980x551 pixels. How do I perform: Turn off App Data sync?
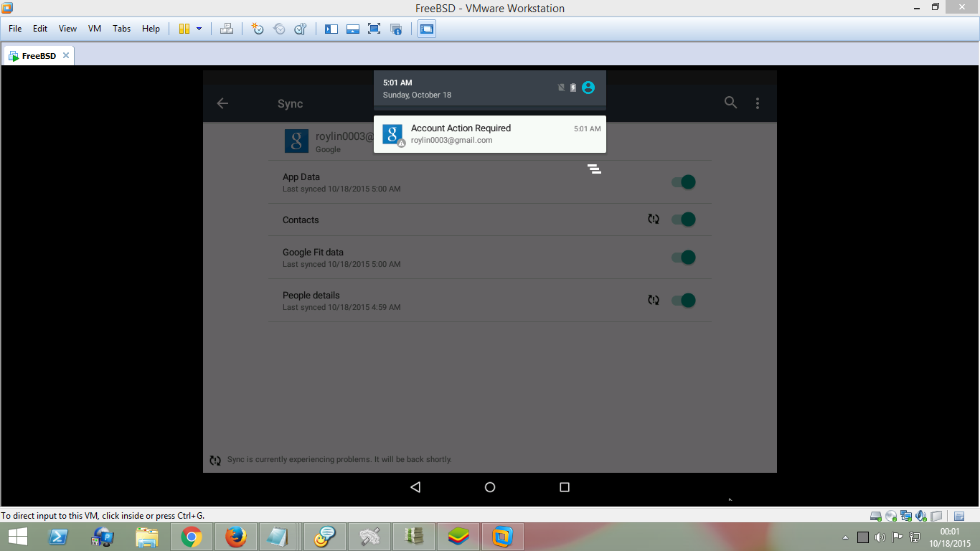click(684, 182)
